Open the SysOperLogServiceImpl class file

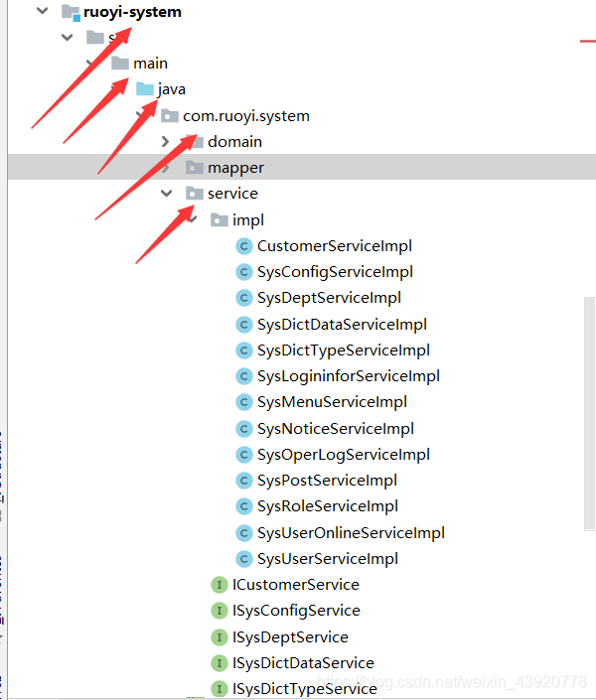tap(344, 456)
